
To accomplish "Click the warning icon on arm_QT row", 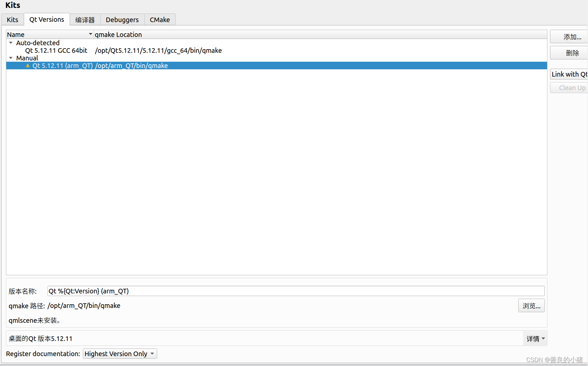I will [28, 66].
